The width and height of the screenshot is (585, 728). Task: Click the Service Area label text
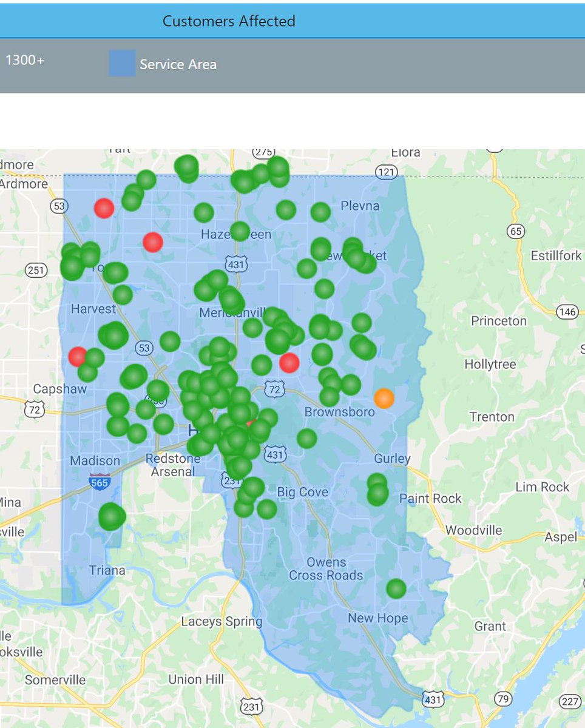pos(178,64)
